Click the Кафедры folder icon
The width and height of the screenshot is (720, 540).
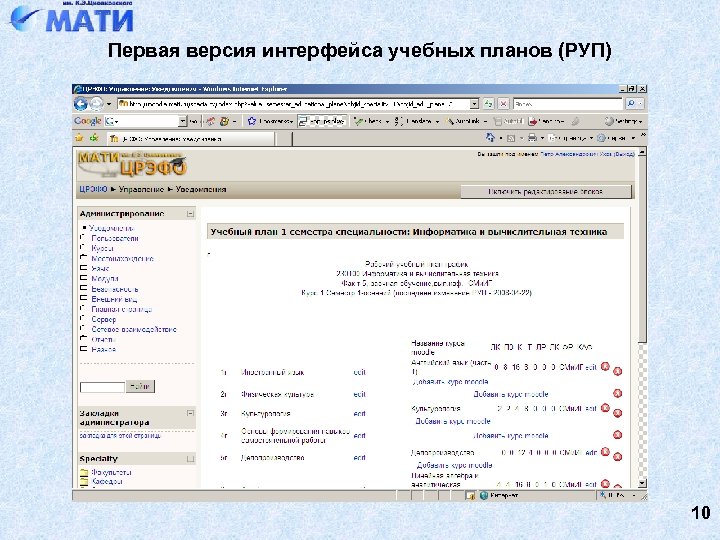[84, 482]
